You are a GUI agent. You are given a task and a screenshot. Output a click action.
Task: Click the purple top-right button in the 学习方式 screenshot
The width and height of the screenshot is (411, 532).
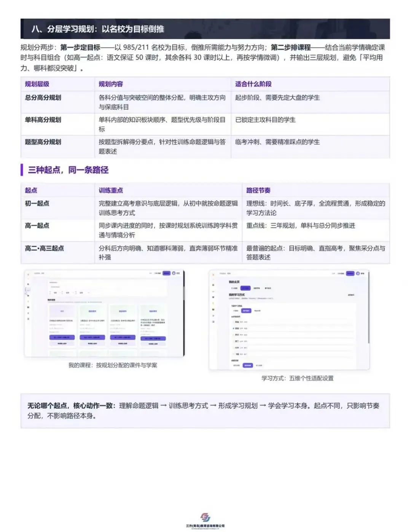[x=350, y=273]
